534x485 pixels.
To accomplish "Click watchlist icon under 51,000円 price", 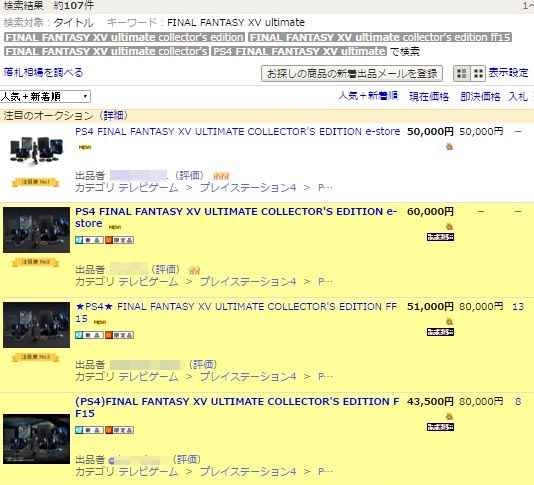I will tap(449, 321).
